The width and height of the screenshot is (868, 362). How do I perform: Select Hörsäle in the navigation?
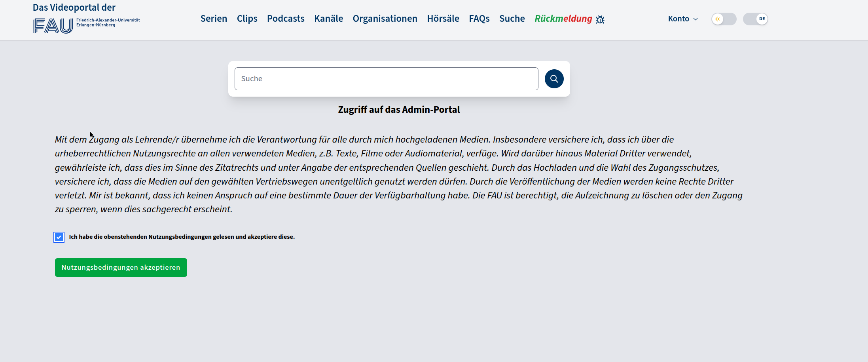pos(443,19)
